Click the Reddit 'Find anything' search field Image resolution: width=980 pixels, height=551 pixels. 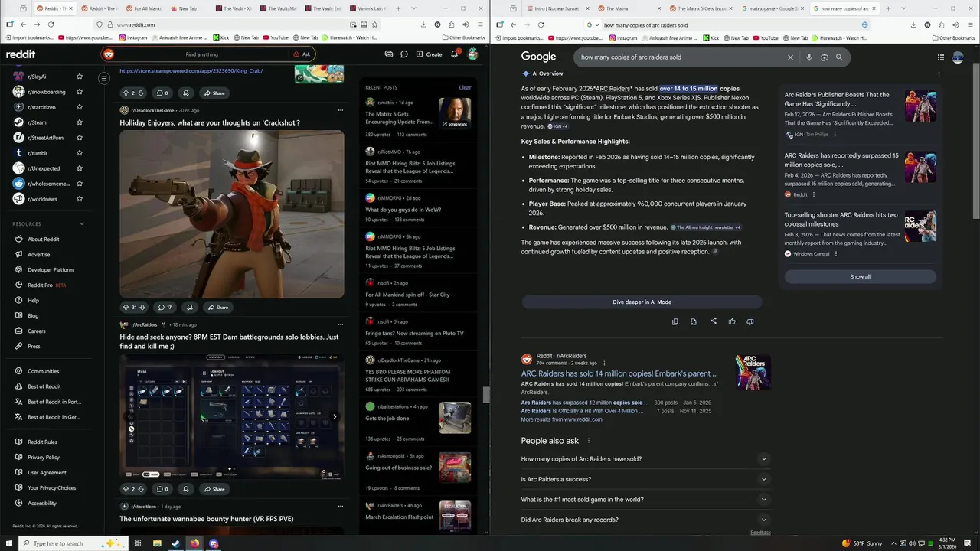pos(207,54)
